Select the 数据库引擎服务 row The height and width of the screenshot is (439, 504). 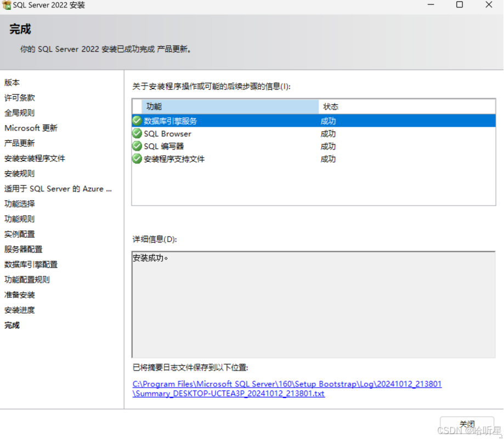coord(314,121)
